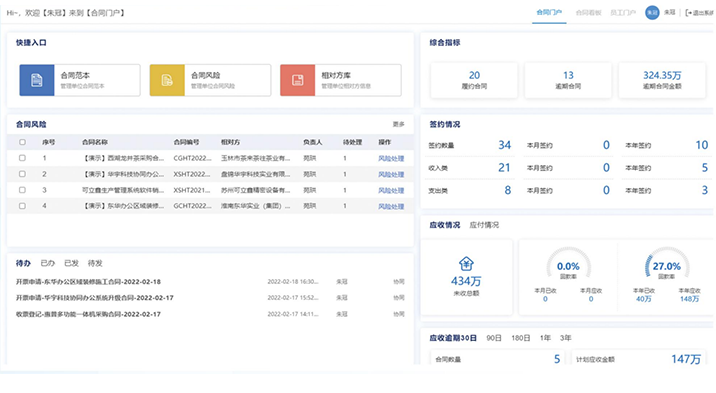Viewport: 716px width, 393px height.
Task: Click counterparty 淮南东华实业（集团） in row 4
Action: [256, 206]
